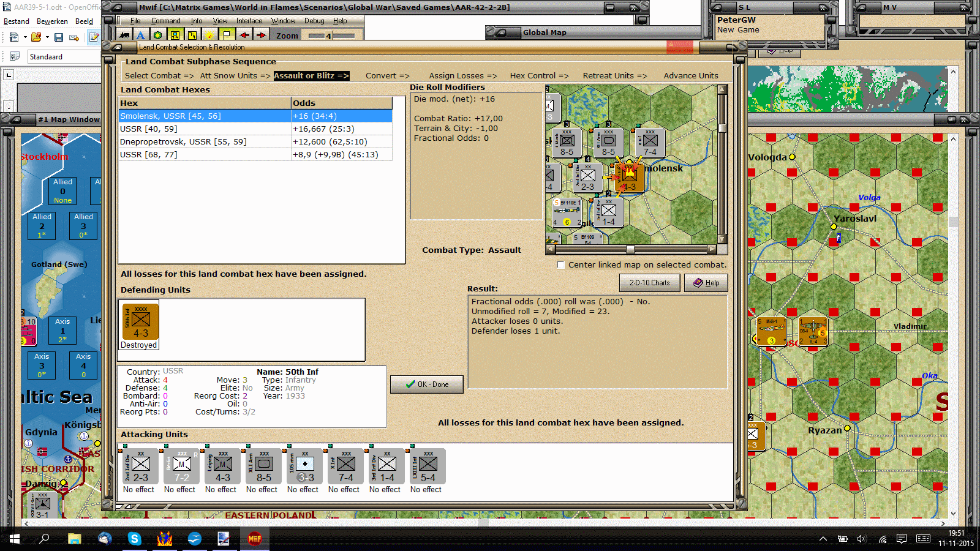The image size is (980, 551).
Task: Open the notification center in taskbar
Action: (901, 539)
